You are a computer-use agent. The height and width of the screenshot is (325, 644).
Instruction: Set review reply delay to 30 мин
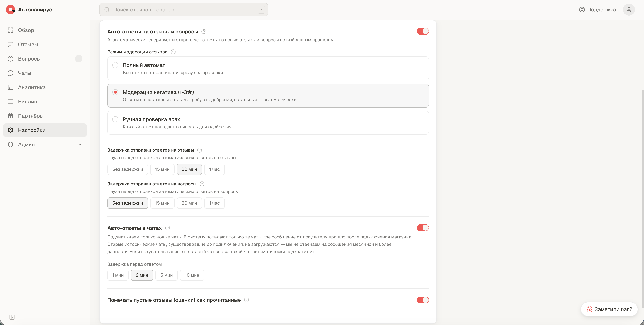(x=189, y=169)
